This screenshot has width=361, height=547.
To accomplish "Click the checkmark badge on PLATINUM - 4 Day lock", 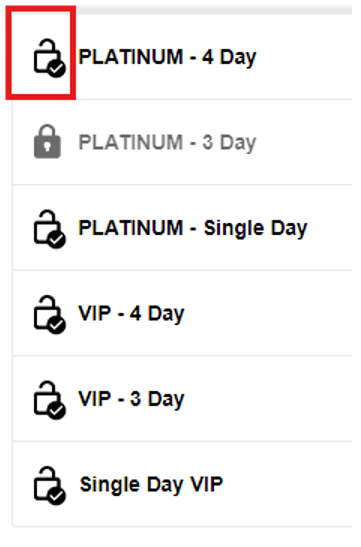I will (x=57, y=68).
